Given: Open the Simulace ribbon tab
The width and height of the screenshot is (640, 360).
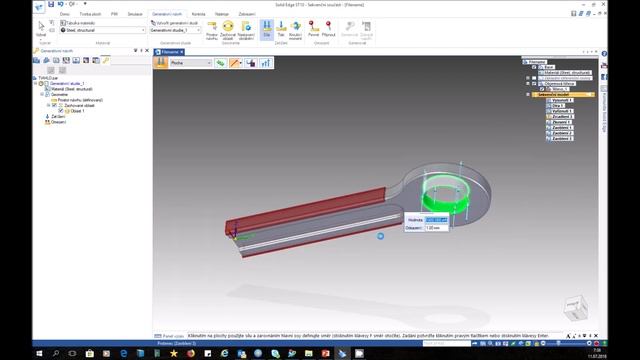Looking at the screenshot, I should (135, 14).
